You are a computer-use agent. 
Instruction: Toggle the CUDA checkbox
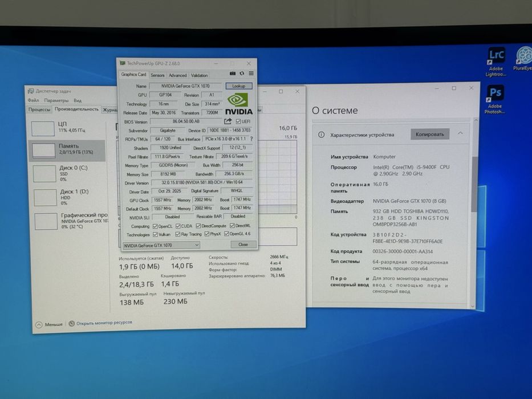tap(178, 226)
